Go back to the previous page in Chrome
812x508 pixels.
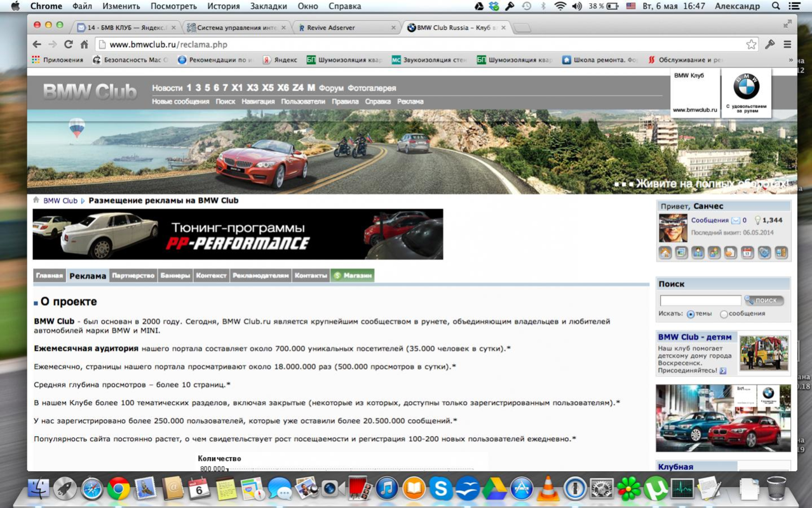[37, 45]
